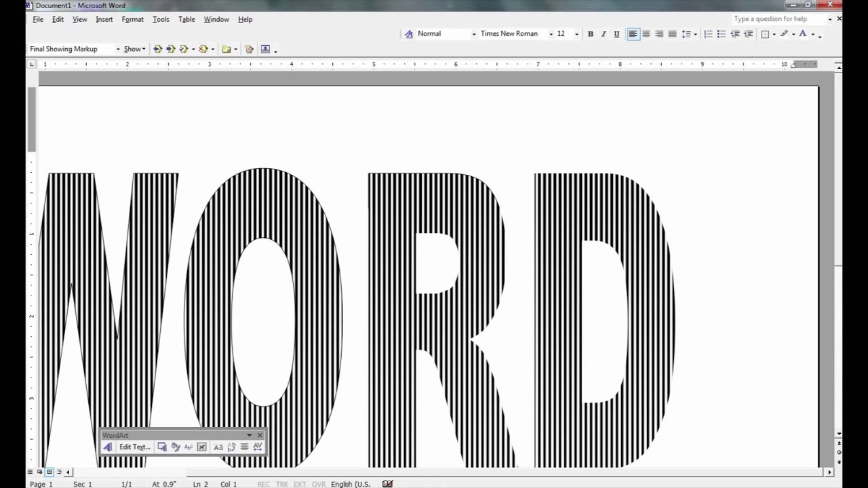
Task: Click the Edit Text button
Action: (x=135, y=447)
